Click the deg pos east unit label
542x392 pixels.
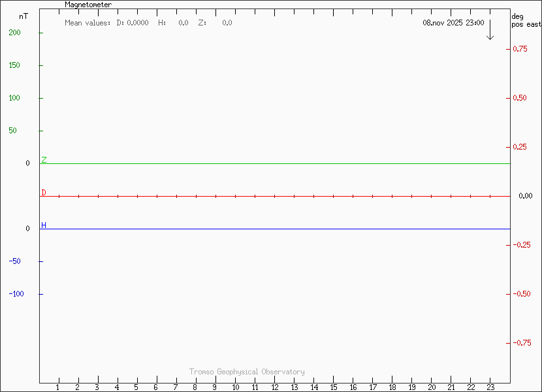(526, 20)
